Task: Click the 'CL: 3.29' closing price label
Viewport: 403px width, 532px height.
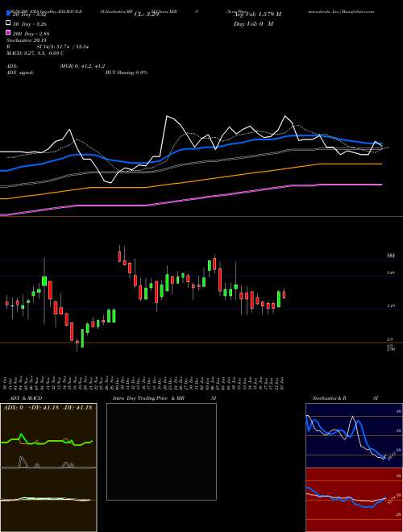Action: (x=147, y=15)
